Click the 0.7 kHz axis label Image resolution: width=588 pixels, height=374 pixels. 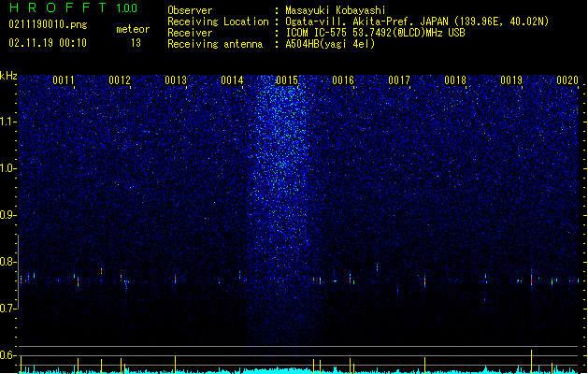point(8,309)
